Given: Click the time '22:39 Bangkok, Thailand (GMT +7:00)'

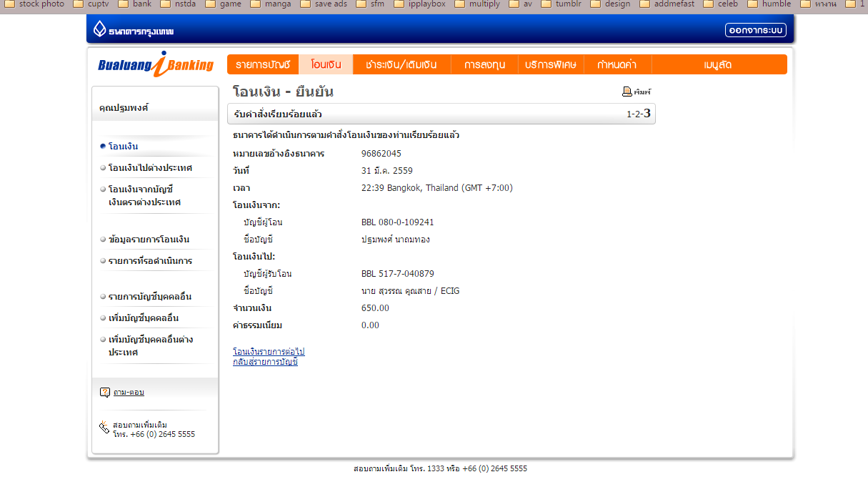Looking at the screenshot, I should point(437,188).
